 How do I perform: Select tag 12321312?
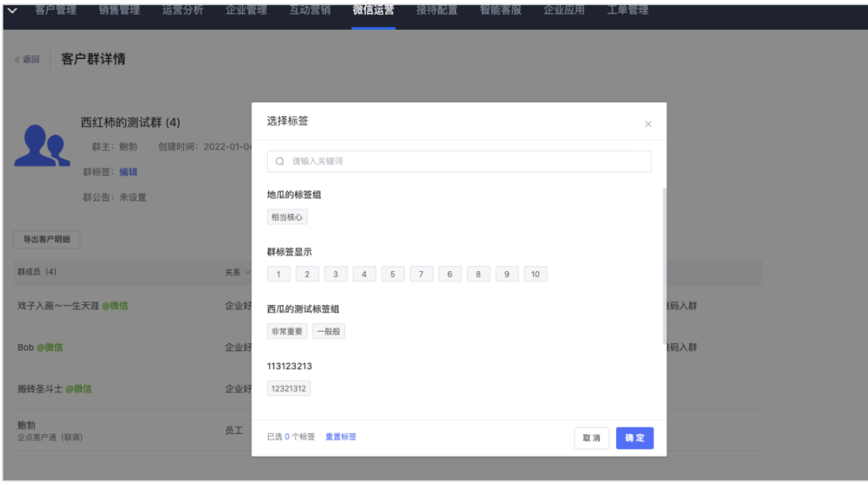coord(289,389)
